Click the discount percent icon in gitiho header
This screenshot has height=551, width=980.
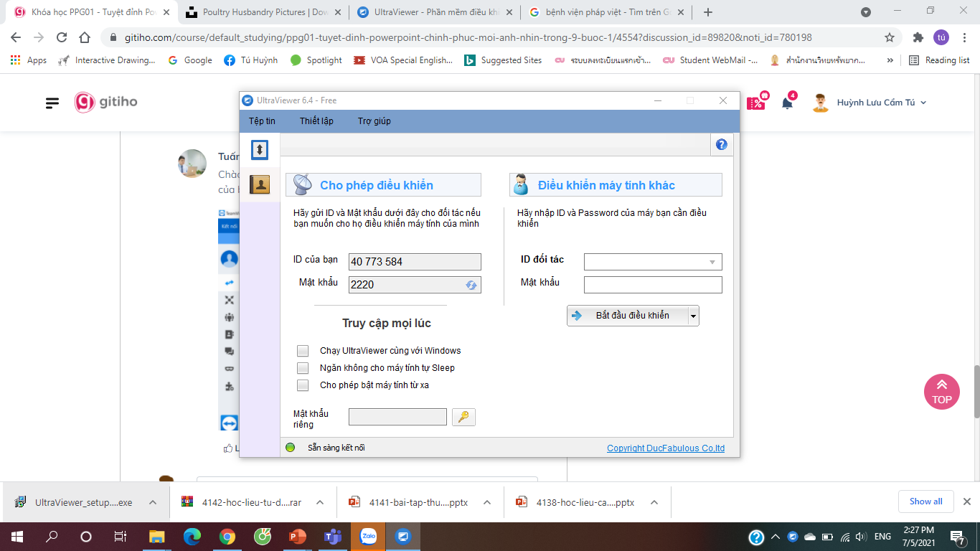coord(756,102)
